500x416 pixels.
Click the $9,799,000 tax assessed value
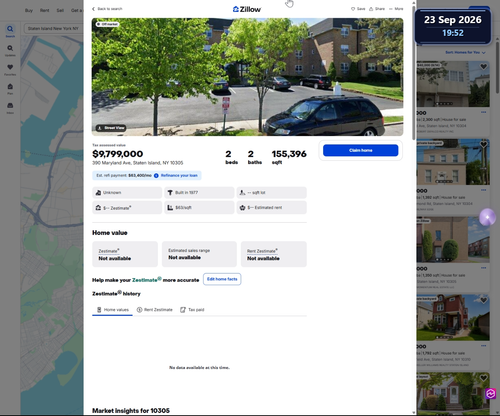(118, 154)
